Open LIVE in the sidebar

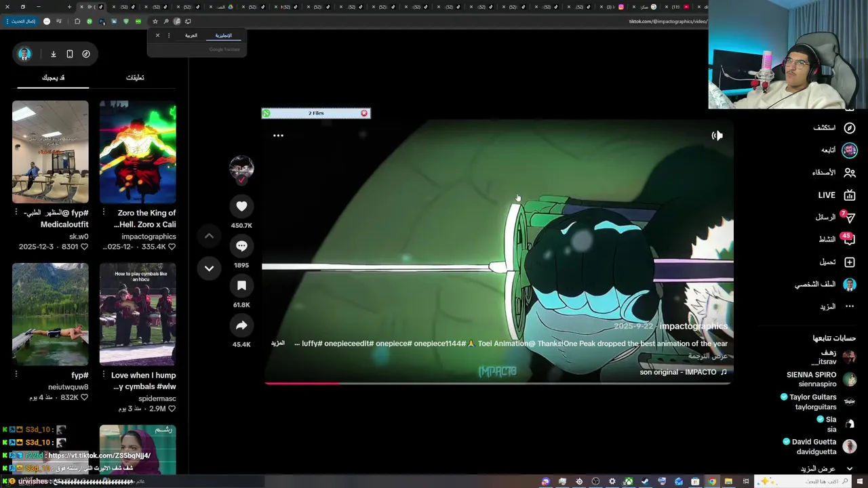point(836,195)
